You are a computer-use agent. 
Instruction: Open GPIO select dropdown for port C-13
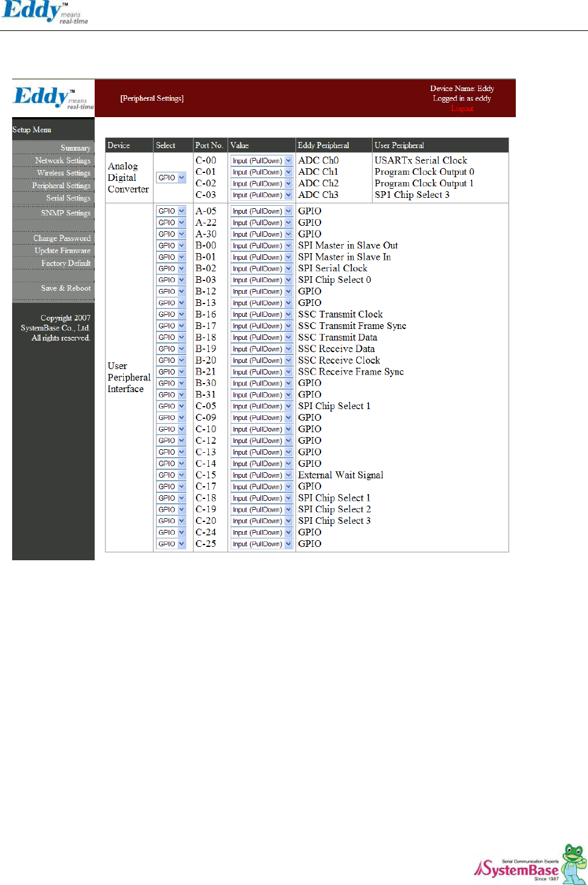171,452
